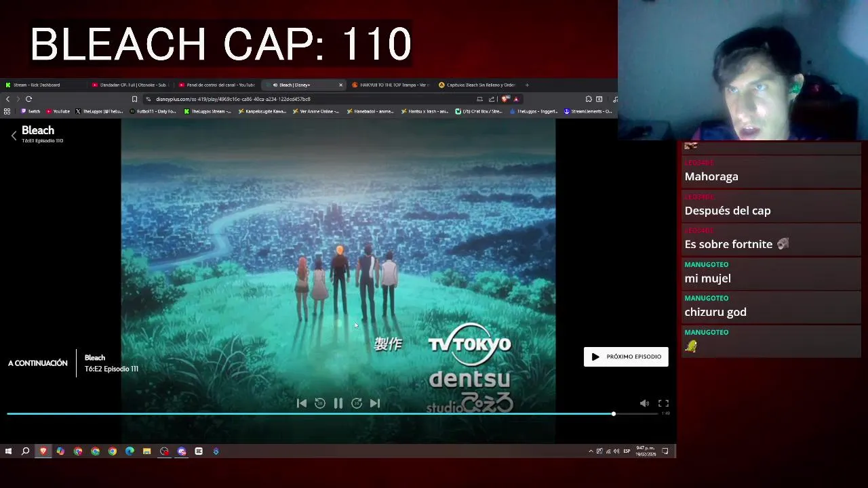868x488 pixels.
Task: Open the bookmarks apps grid icon
Action: [7, 111]
